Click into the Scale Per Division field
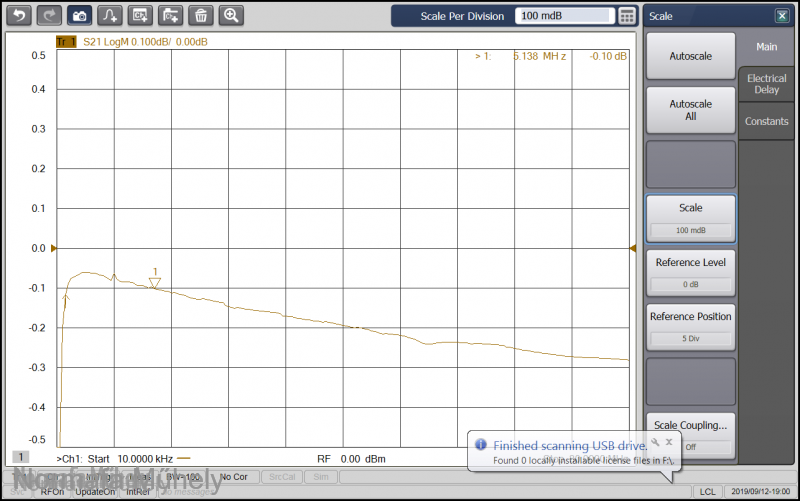800x501 pixels. pyautogui.click(x=564, y=16)
